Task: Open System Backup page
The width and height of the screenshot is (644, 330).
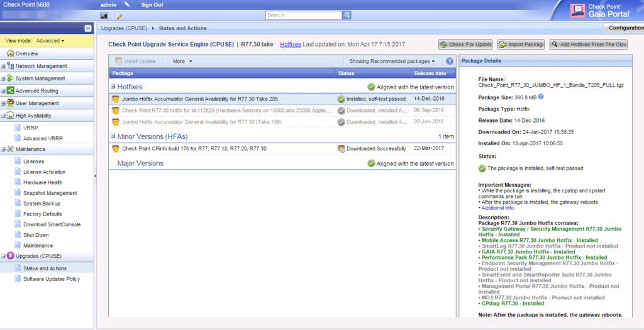Action: (x=42, y=204)
